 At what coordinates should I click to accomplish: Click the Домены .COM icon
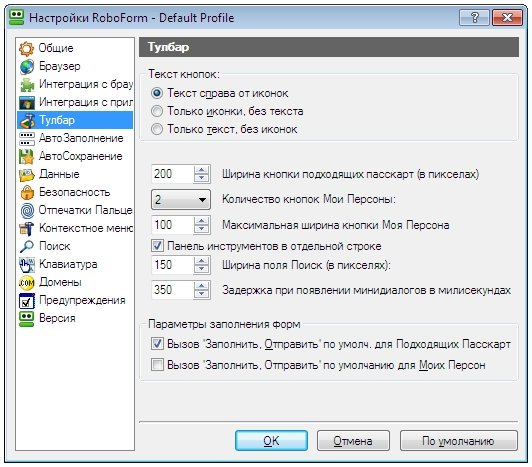click(x=26, y=282)
